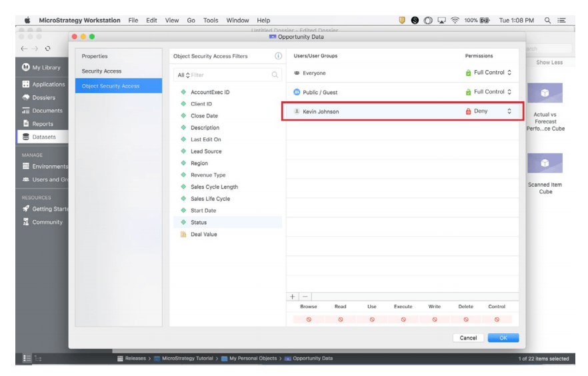This screenshot has height=376, width=588.
Task: Click the Actual vs Forecast cube icon
Action: pos(544,93)
